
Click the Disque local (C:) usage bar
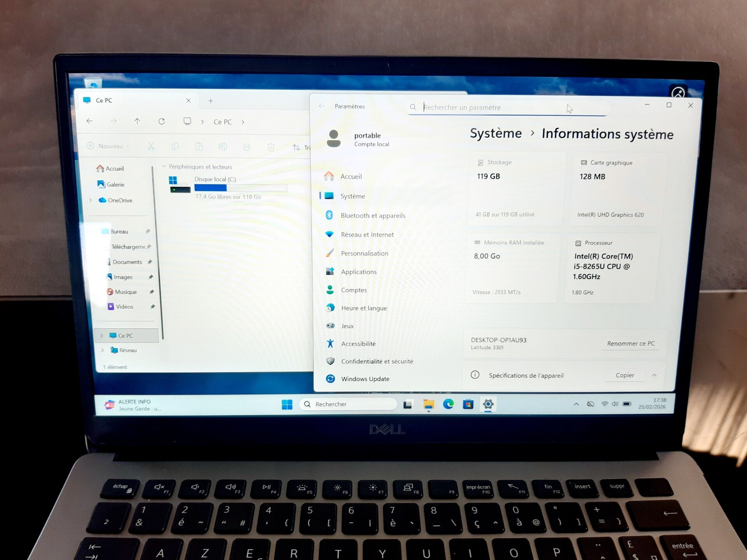pyautogui.click(x=240, y=188)
